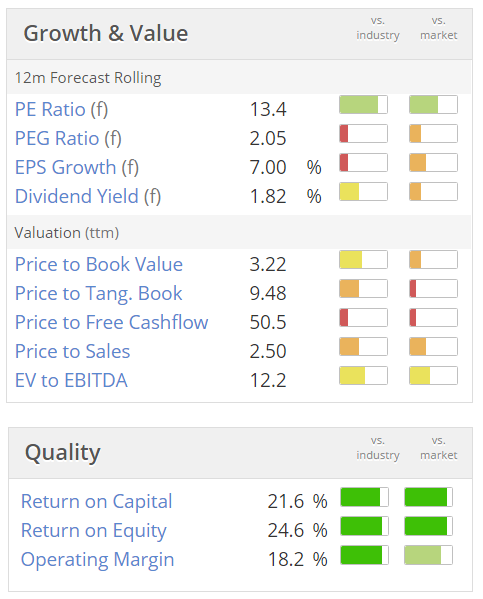Image resolution: width=483 pixels, height=599 pixels.
Task: Select Dividend Yield (f) link
Action: (88, 196)
